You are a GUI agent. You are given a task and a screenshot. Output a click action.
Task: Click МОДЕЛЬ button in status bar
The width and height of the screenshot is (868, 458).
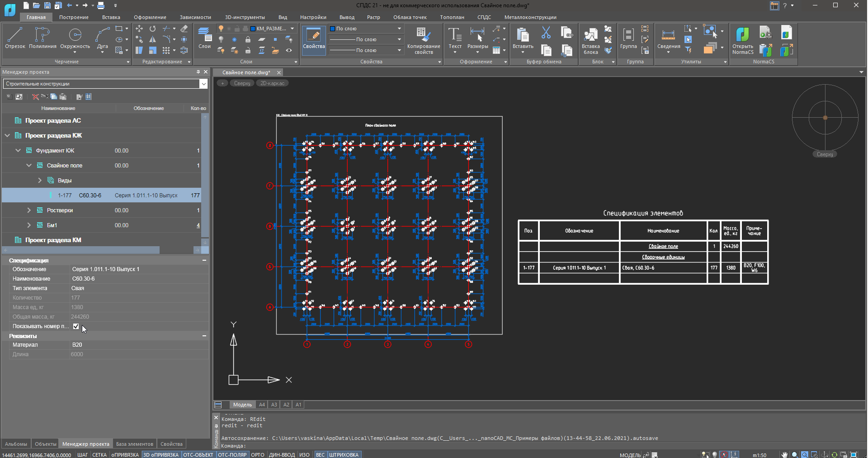point(630,455)
